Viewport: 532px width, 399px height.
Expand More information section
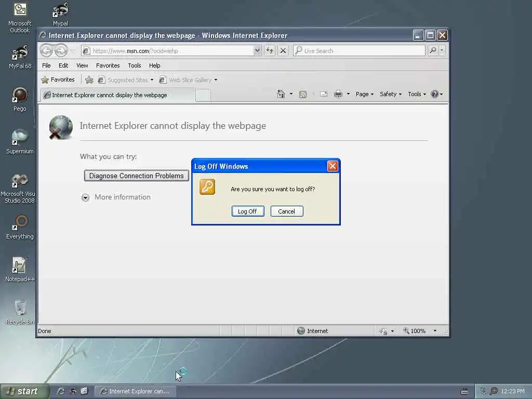click(x=86, y=197)
